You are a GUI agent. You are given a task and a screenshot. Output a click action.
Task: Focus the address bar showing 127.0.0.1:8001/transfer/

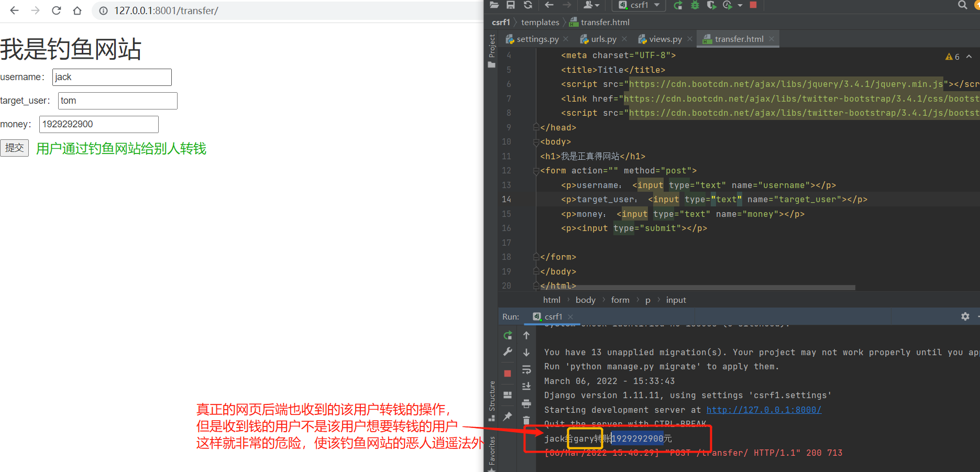point(167,10)
